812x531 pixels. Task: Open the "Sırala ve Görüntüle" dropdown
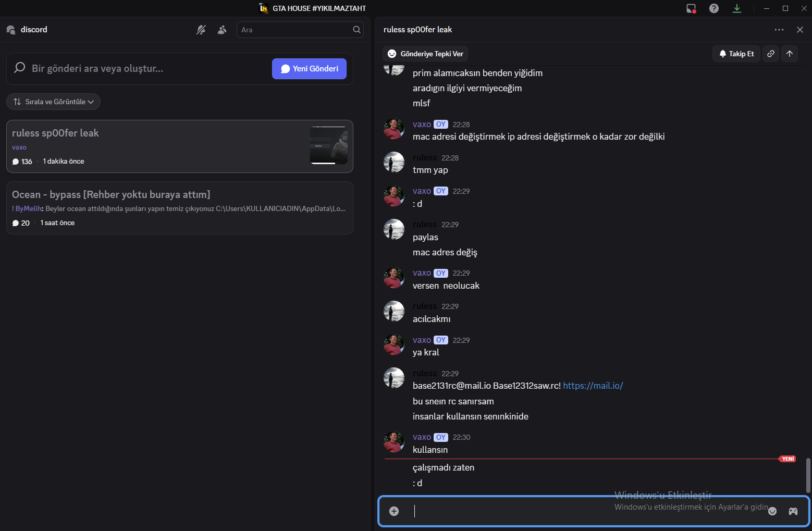pos(53,102)
